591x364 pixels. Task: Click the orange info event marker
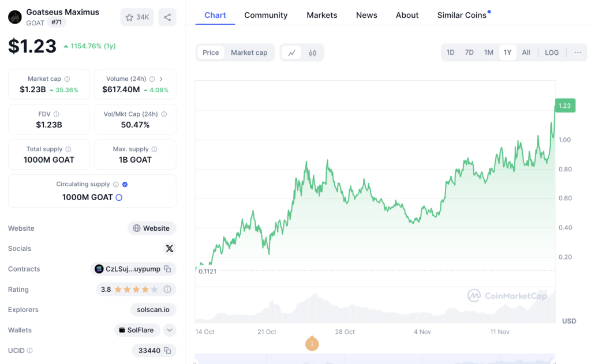(312, 344)
